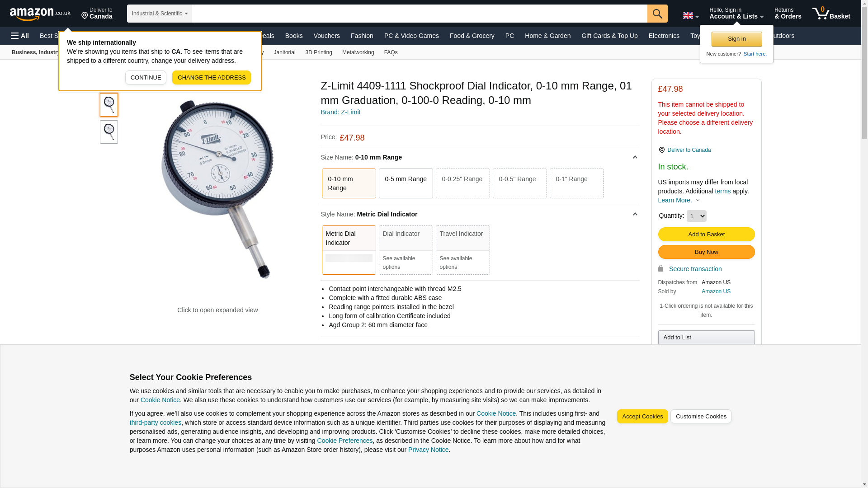Expand the Add to List dropdown
This screenshot has height=488, width=868.
[706, 337]
